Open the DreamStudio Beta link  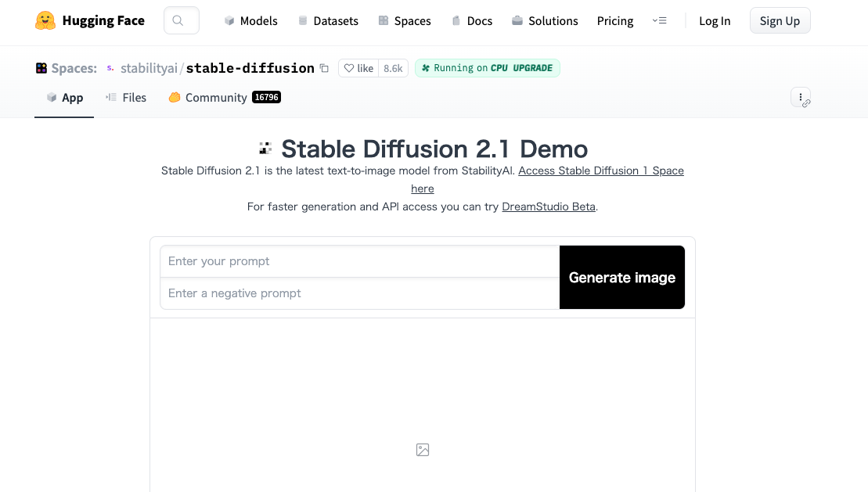pyautogui.click(x=548, y=206)
